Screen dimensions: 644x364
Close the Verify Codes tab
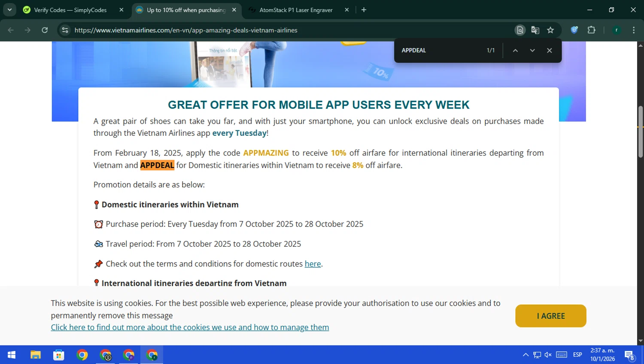122,10
